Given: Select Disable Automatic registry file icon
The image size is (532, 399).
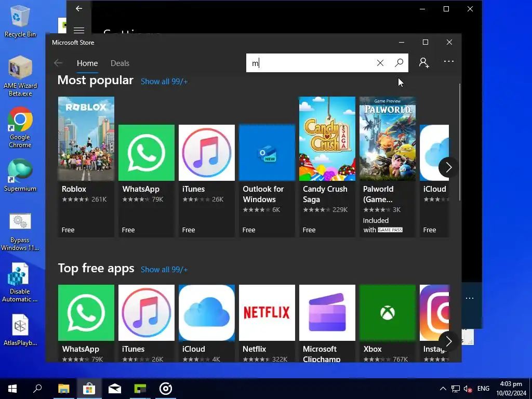Looking at the screenshot, I should [x=20, y=283].
